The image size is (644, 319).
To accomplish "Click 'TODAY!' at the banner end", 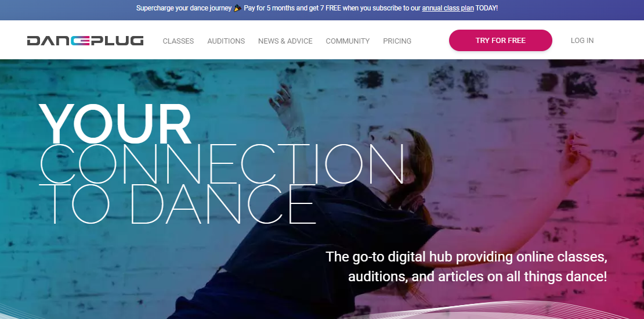I will 487,8.
